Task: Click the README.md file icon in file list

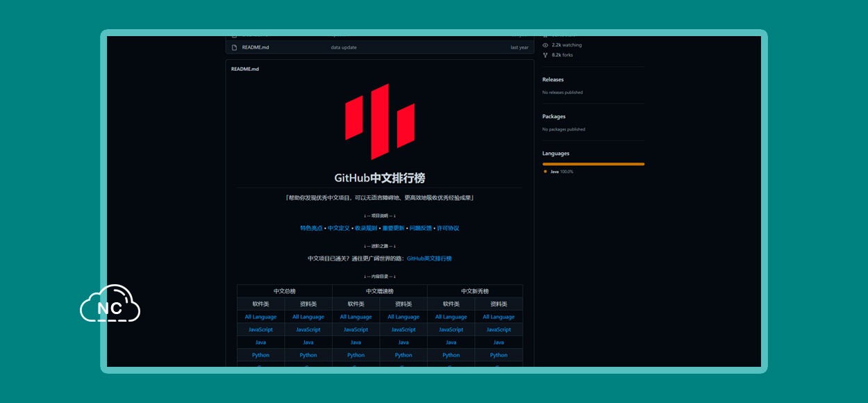Action: tap(234, 47)
